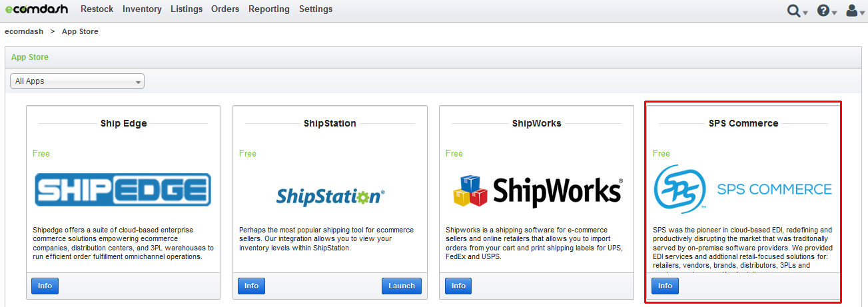Go to ecomdash breadcrumb link

24,31
